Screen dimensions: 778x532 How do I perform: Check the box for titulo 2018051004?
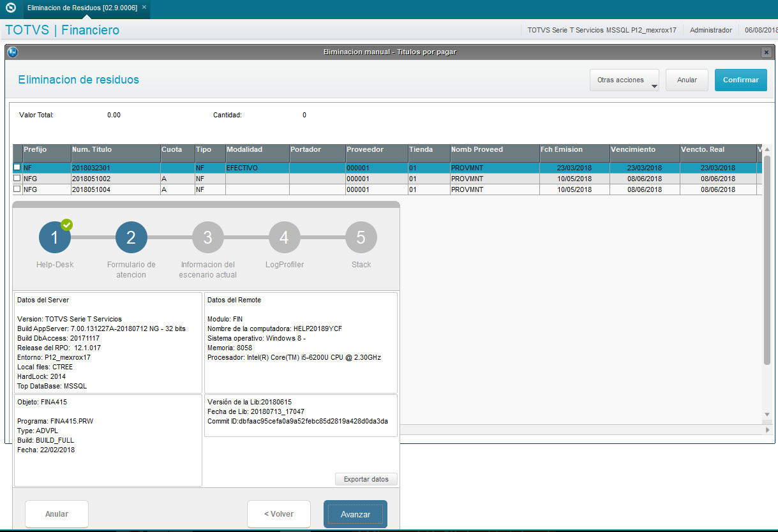17,189
